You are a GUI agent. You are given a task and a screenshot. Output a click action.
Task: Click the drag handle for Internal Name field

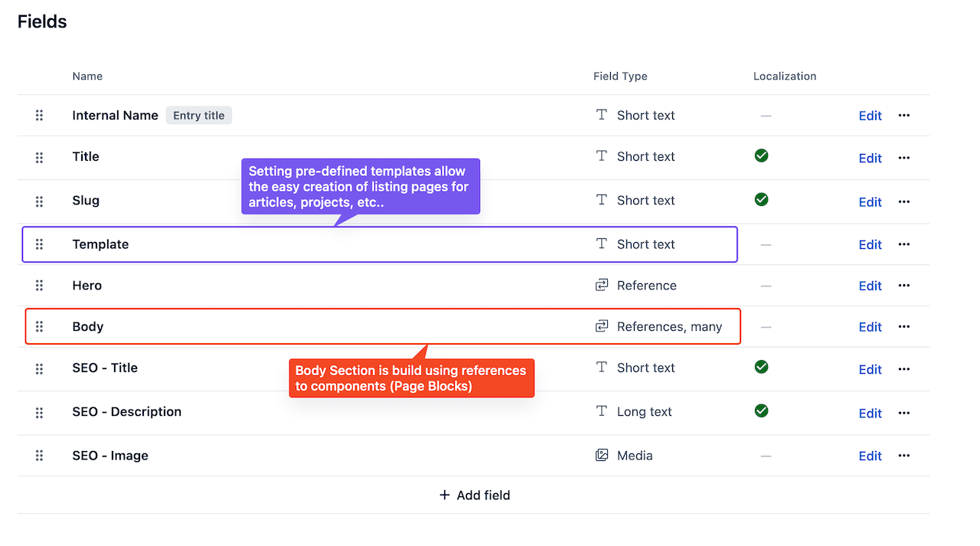click(39, 116)
